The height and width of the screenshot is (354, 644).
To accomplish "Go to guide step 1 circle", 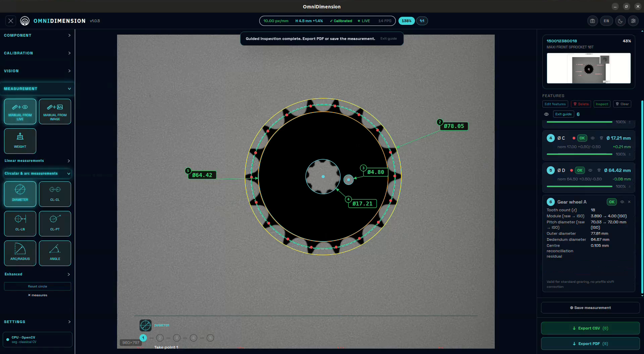I will (x=143, y=338).
